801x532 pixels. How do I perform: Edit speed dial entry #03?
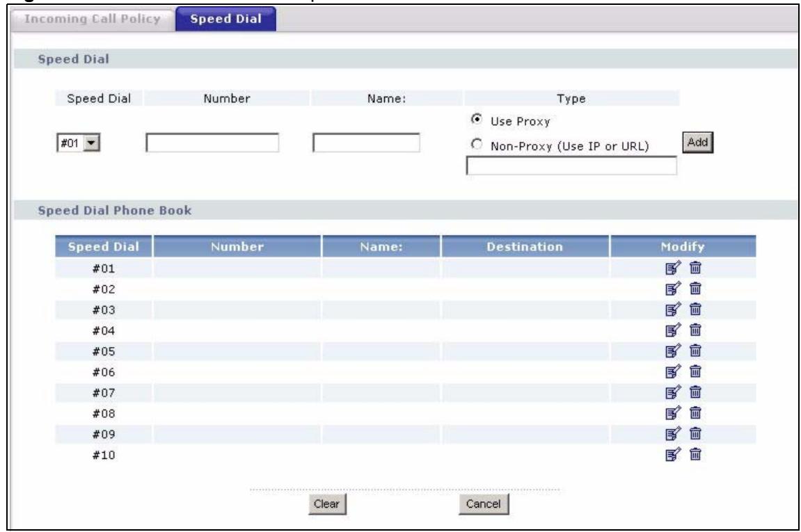[x=673, y=309]
